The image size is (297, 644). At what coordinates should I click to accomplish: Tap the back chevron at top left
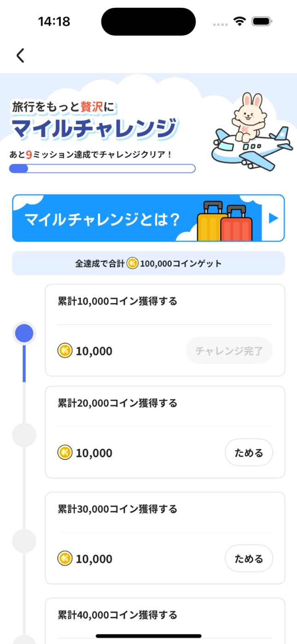click(x=20, y=55)
